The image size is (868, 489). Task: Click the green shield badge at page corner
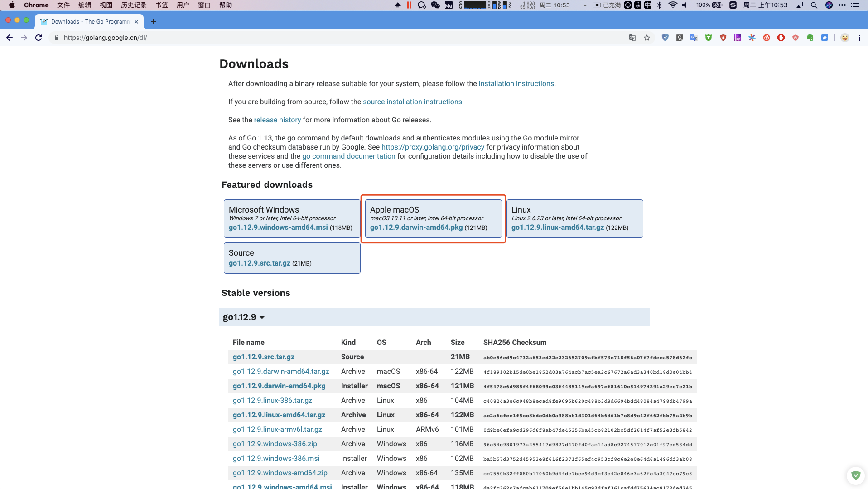855,475
